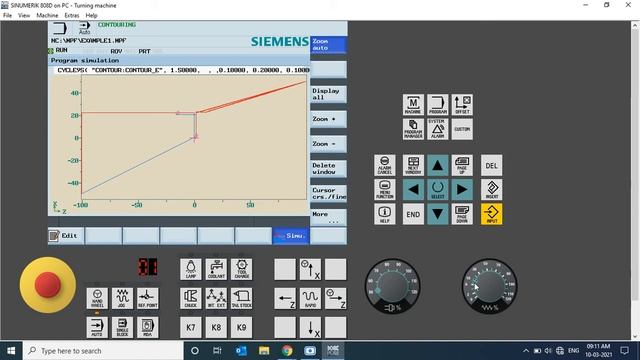Image resolution: width=640 pixels, height=360 pixels.
Task: Click the cursor right arrow key
Action: tap(462, 189)
